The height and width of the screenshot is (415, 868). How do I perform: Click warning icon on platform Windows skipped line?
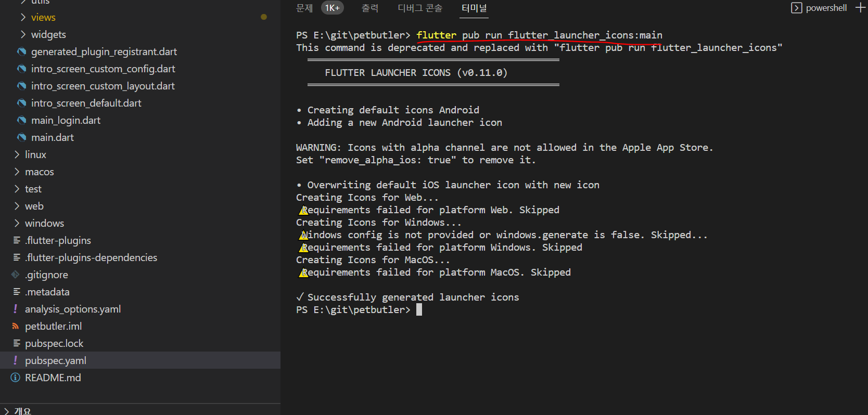click(303, 248)
